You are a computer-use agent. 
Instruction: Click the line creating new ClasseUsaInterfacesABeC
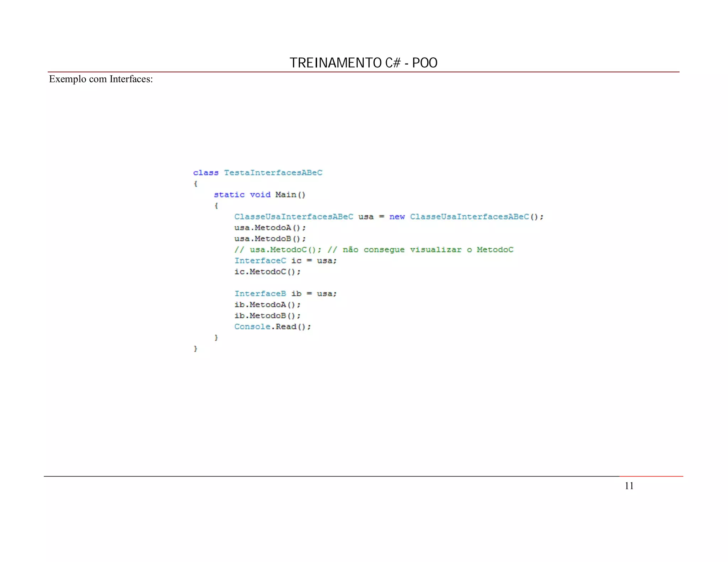[389, 217]
